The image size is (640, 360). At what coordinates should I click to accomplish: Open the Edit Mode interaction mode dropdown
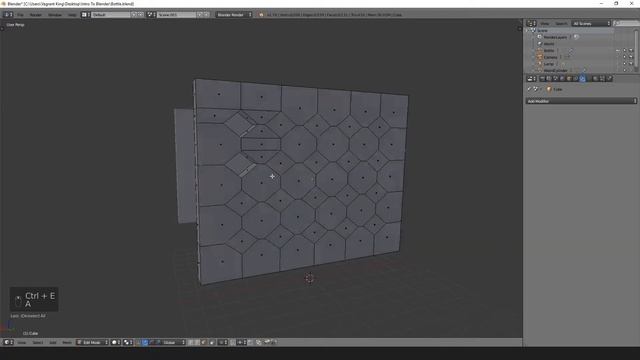click(x=93, y=342)
